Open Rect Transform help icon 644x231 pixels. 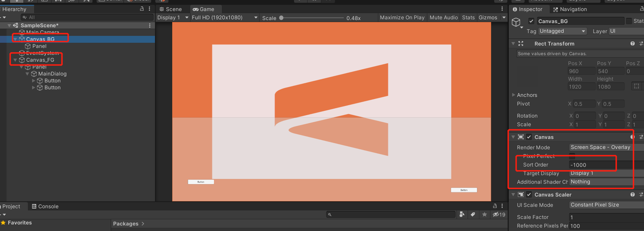(x=633, y=43)
